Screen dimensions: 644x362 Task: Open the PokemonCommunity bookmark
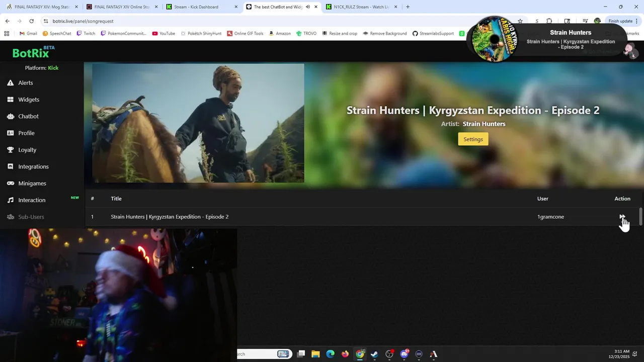[123, 34]
